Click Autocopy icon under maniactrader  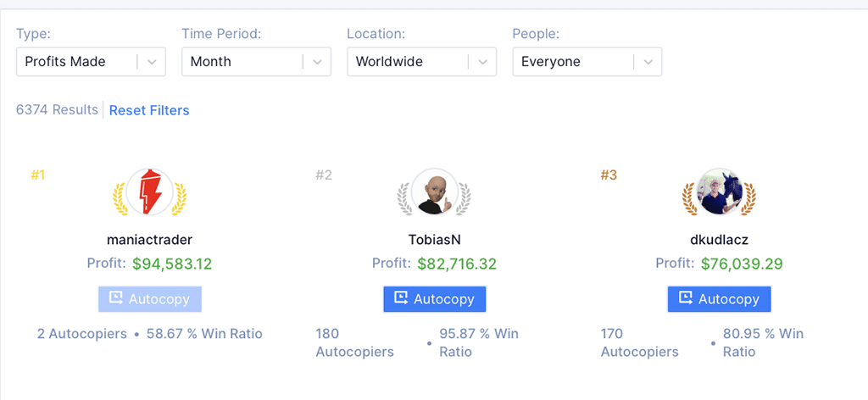click(x=115, y=298)
